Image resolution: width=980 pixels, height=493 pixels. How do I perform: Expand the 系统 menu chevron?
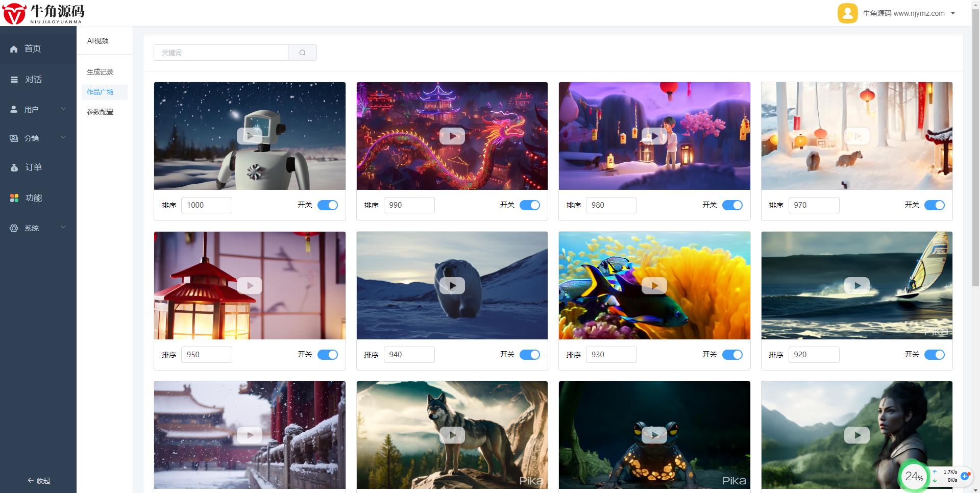(63, 227)
